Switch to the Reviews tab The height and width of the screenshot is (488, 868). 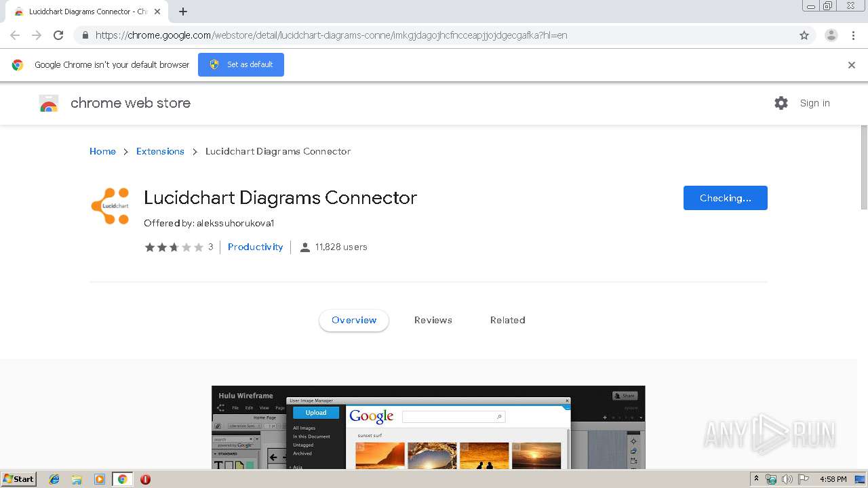[x=433, y=320]
